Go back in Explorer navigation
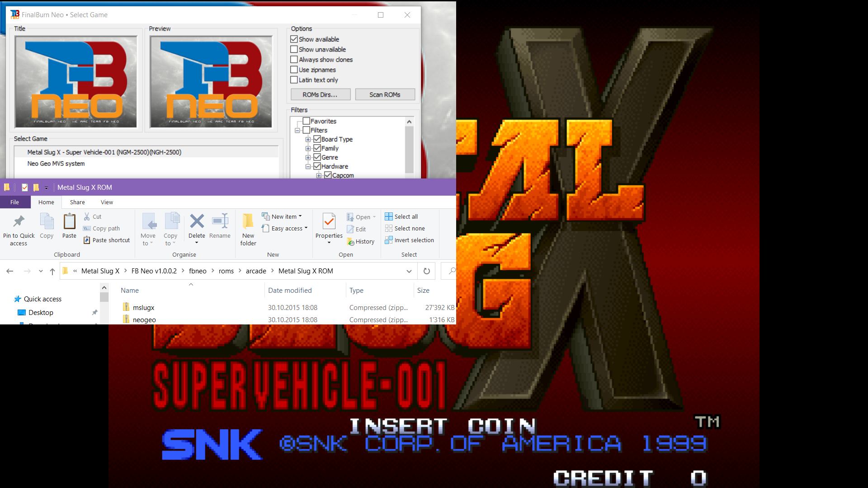 [10, 271]
